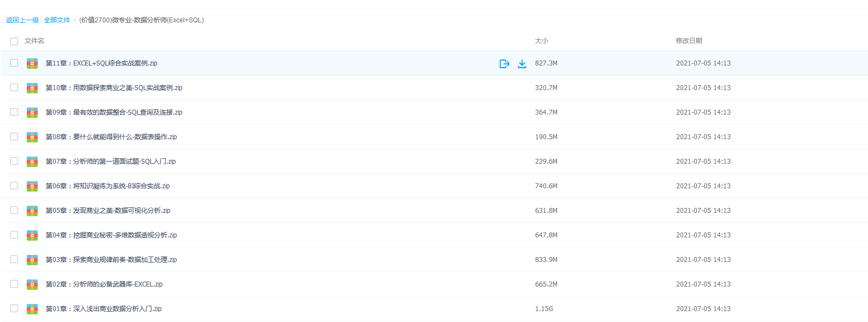Click the 320.7M size value
The image size is (868, 322).
click(546, 88)
